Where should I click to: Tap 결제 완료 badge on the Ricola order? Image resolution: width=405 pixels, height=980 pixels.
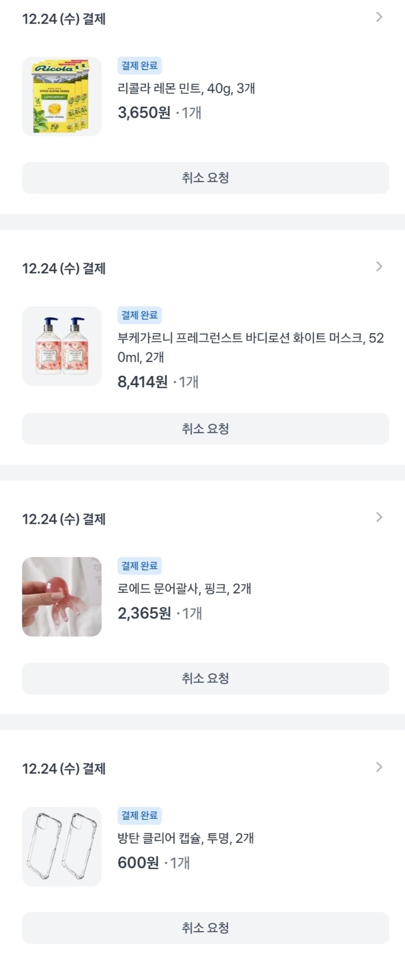click(139, 66)
